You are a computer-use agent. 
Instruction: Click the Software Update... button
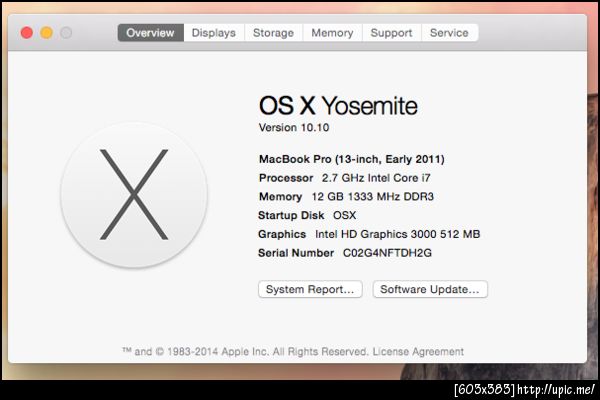pos(430,289)
